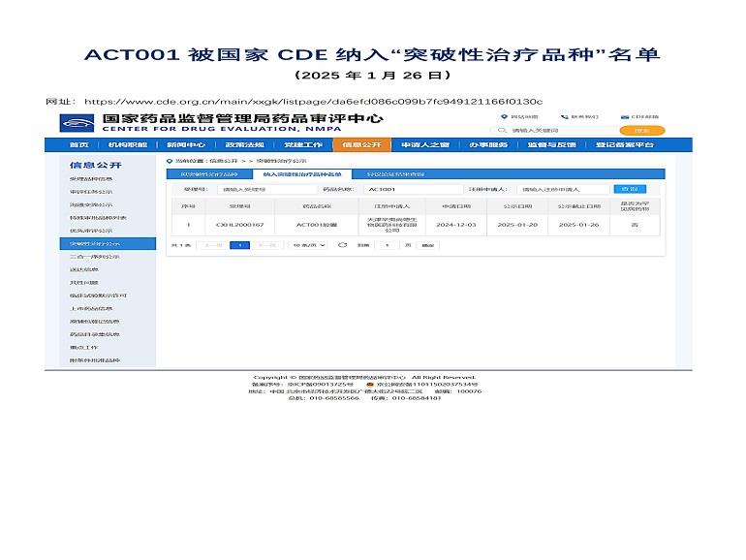Viewport: 746px width, 560px height.
Task: Click the mail icon for CDE邮箱
Action: click(625, 116)
